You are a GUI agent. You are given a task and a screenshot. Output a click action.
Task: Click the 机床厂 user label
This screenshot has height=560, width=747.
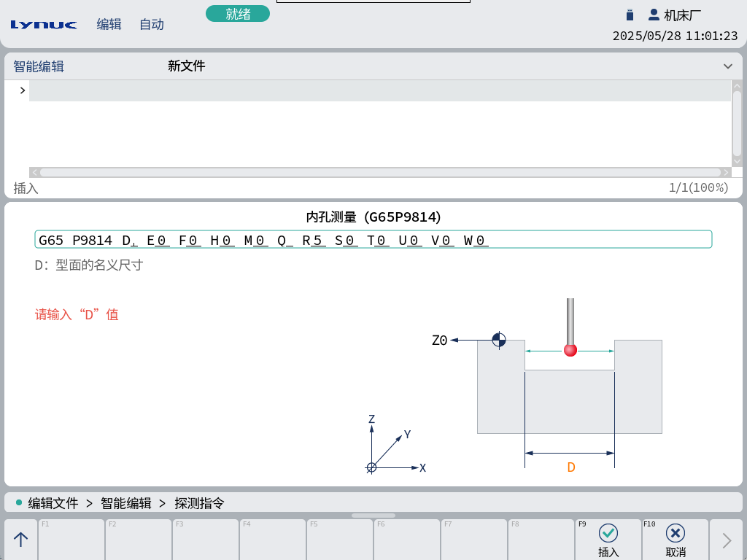click(682, 16)
